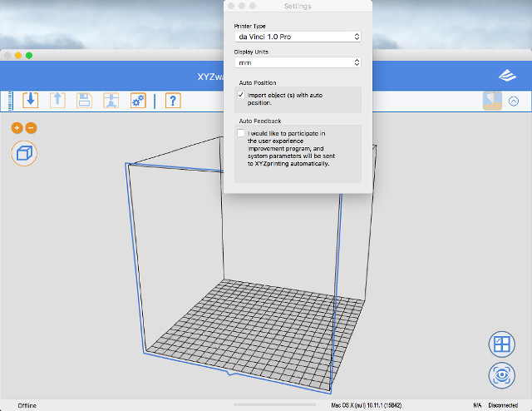Click the XYZprinting logo in header
532x411 pixels.
click(507, 76)
